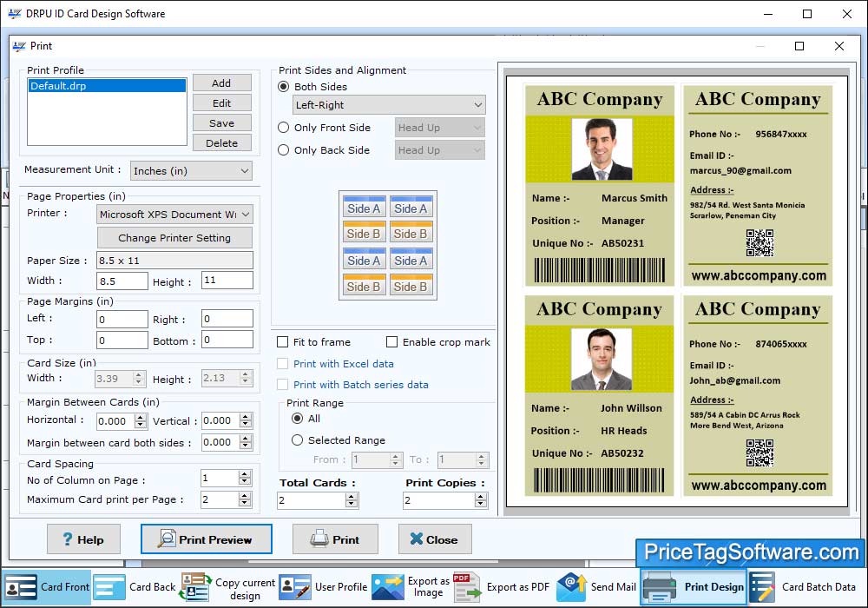Screen dimensions: 868x608
Task: Click the Card Front icon in bottom toolbar
Action: pyautogui.click(x=21, y=587)
